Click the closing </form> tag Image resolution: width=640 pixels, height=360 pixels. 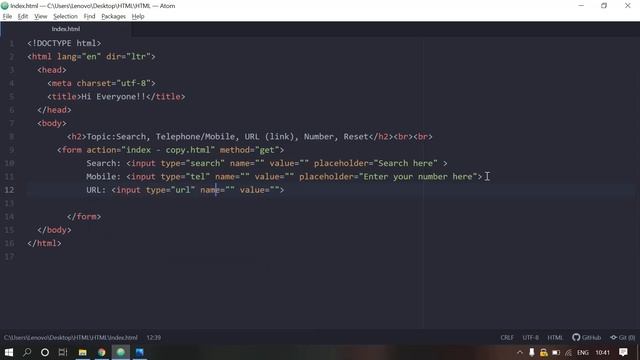tap(84, 217)
